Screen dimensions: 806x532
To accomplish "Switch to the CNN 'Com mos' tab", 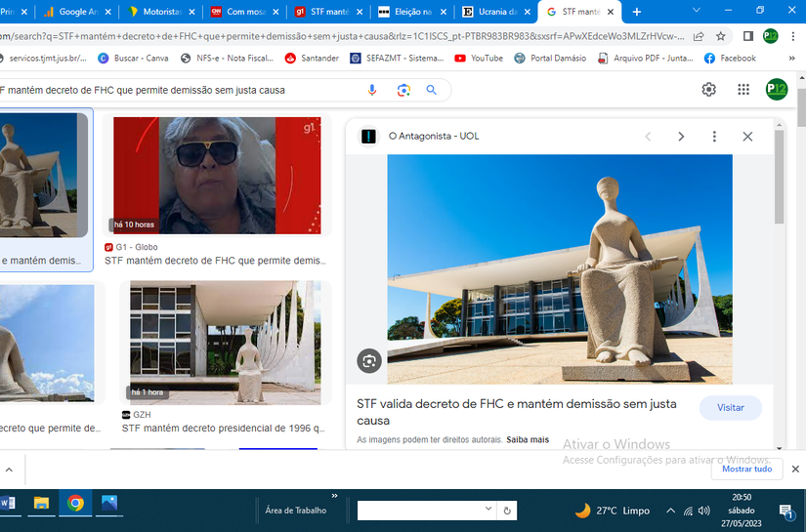I will pyautogui.click(x=245, y=12).
